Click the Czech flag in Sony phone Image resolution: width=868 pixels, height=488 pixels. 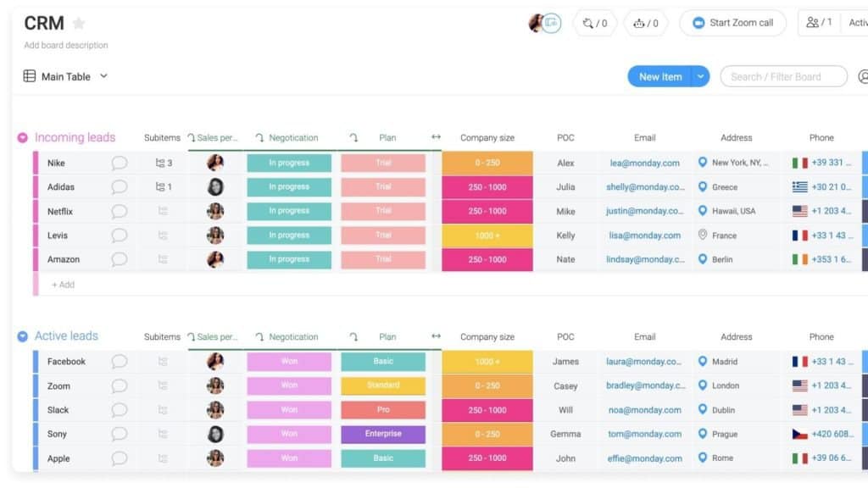point(800,434)
